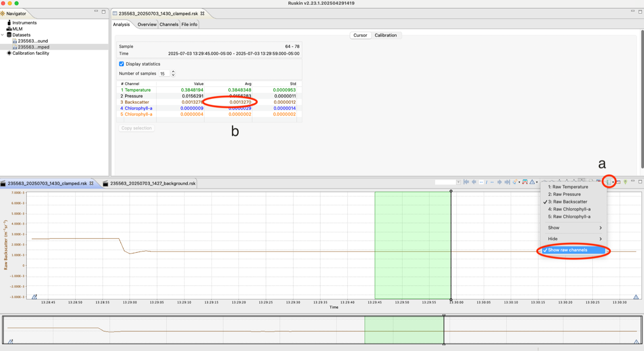Click the green selected region in plot
Image resolution: width=644 pixels, height=351 pixels.
point(413,245)
